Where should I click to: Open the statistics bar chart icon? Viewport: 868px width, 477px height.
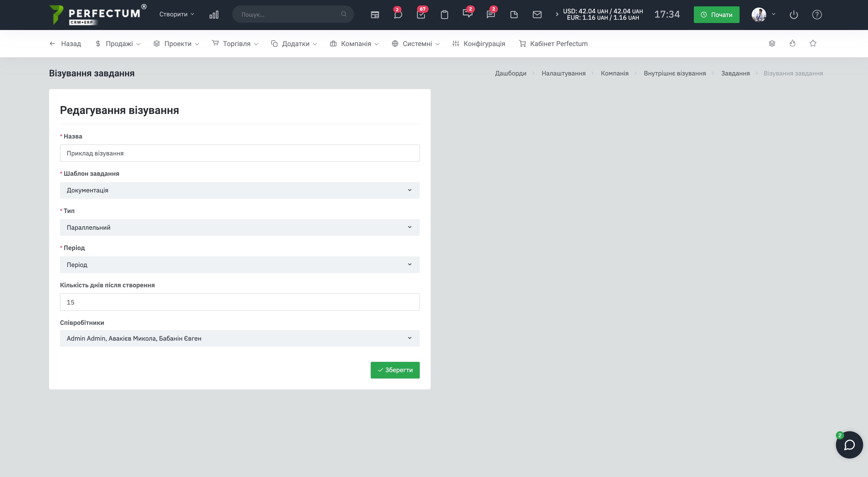tap(214, 15)
